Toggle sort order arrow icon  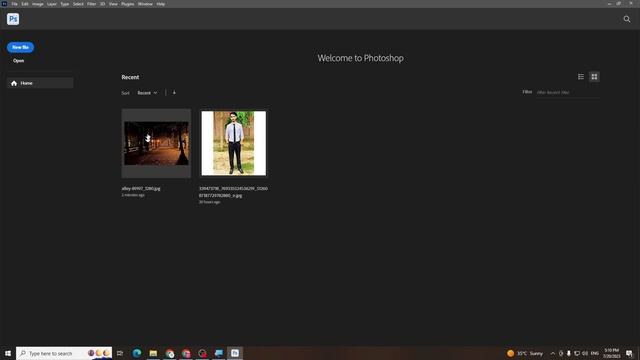tap(174, 93)
